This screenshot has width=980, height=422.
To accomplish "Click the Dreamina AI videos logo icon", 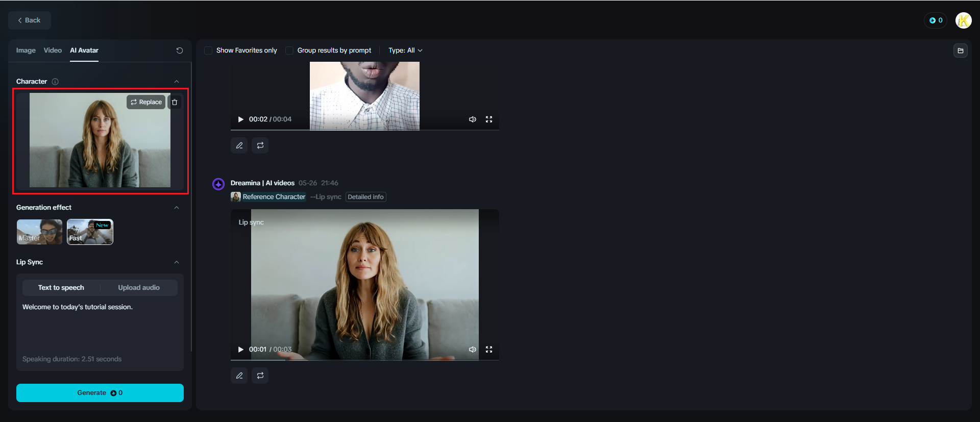I will coord(218,184).
